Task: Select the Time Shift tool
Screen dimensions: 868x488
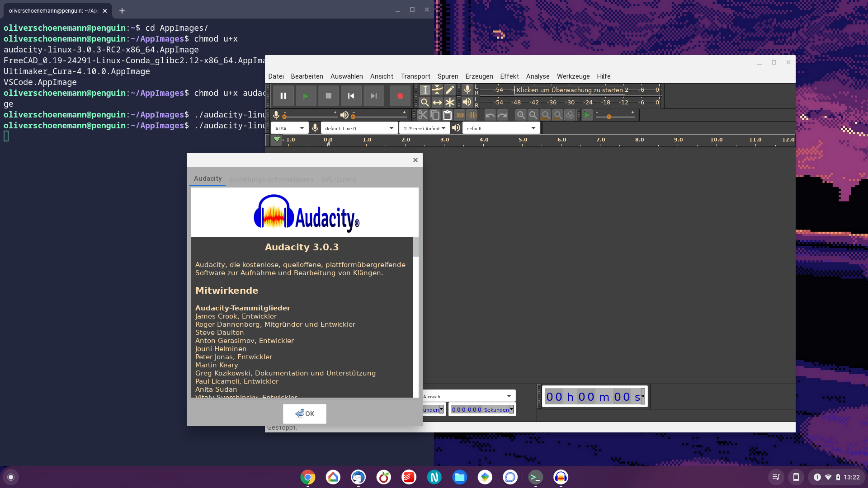Action: (x=437, y=103)
